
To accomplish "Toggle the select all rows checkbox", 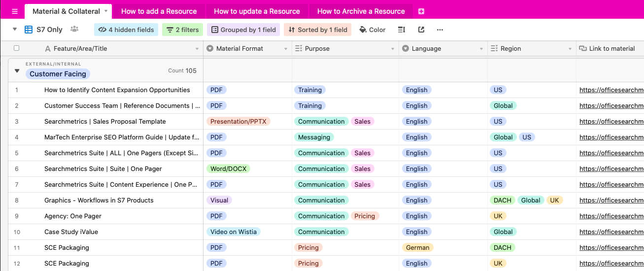I will 17,48.
